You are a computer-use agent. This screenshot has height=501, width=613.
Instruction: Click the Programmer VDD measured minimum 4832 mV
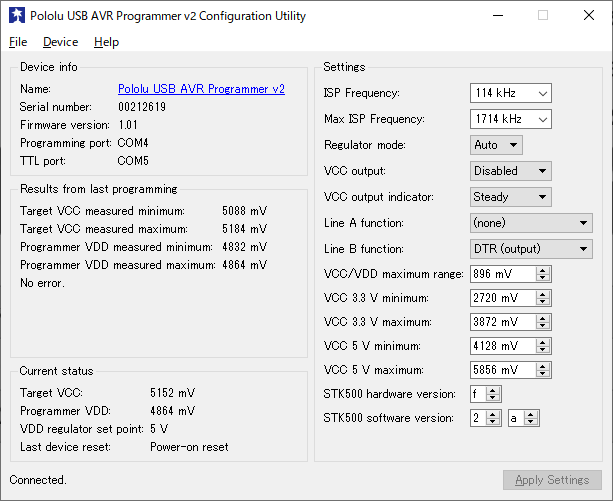[x=244, y=247]
